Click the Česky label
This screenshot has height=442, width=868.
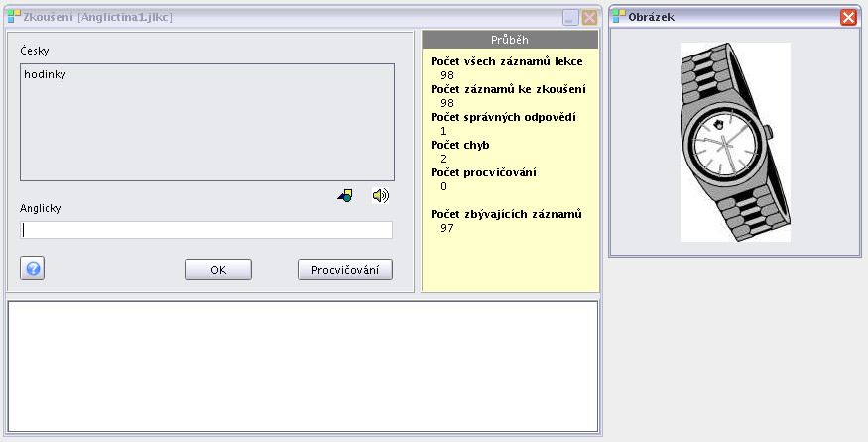tap(35, 51)
